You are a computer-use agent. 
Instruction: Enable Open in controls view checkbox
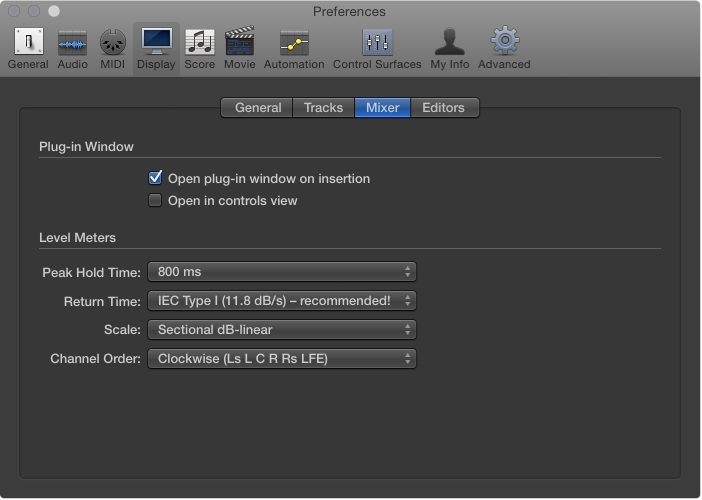click(x=155, y=200)
